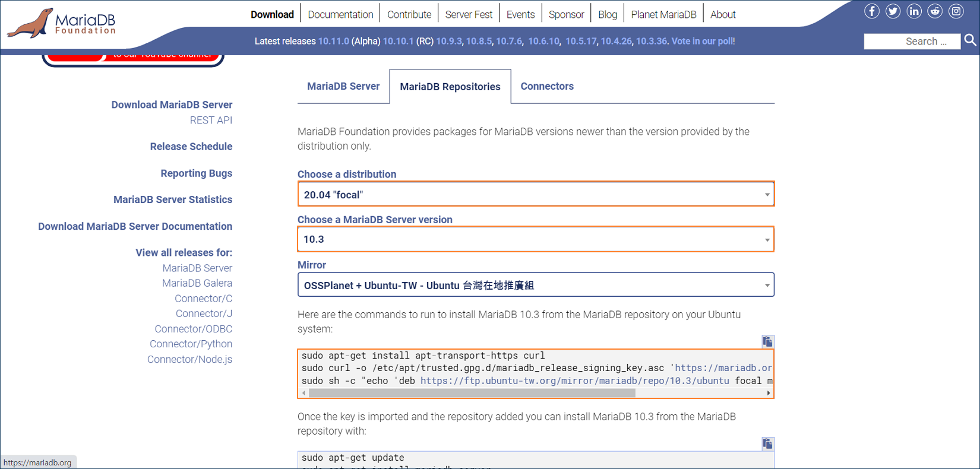The width and height of the screenshot is (980, 469).
Task: Switch to the MariaDB Server tab
Action: [343, 86]
